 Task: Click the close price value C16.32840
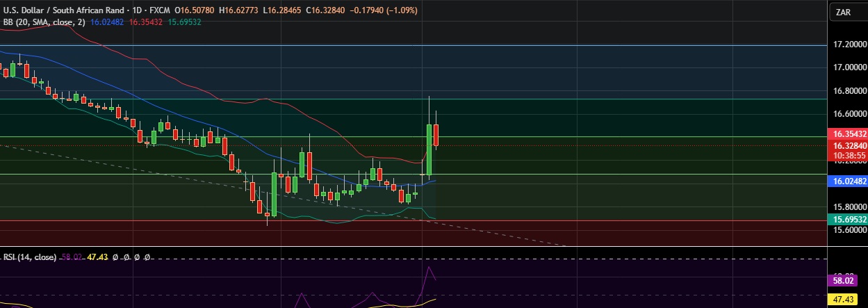pos(327,10)
